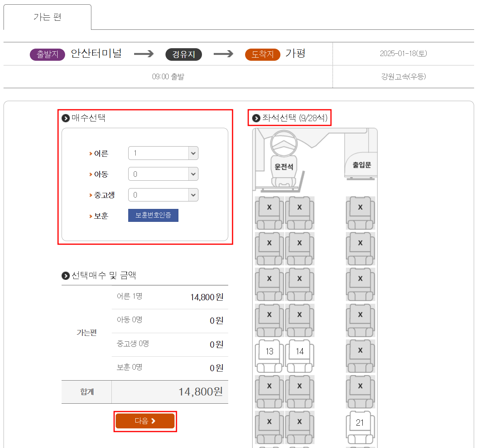Click the 강원고속(우등) bus company text
The height and width of the screenshot is (448, 480).
[403, 76]
